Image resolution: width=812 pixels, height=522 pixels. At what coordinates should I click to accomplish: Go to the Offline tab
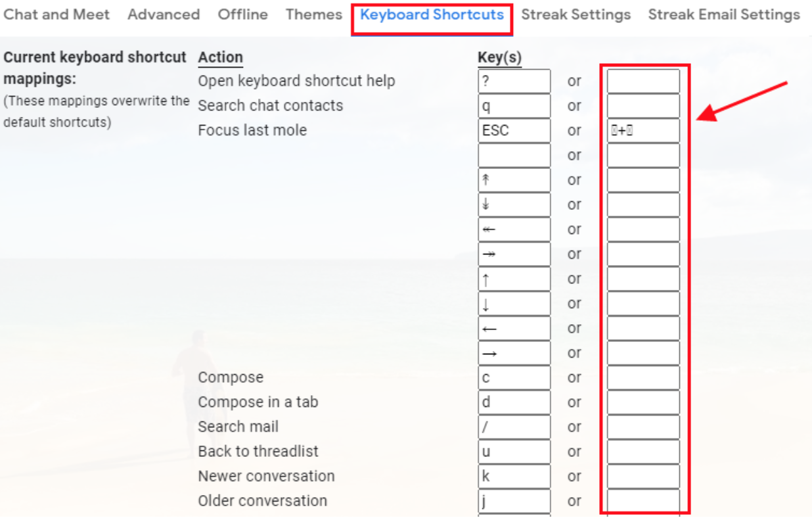(242, 14)
